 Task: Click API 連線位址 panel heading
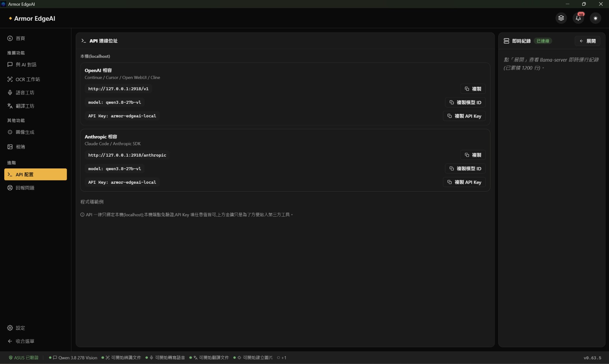(x=103, y=41)
